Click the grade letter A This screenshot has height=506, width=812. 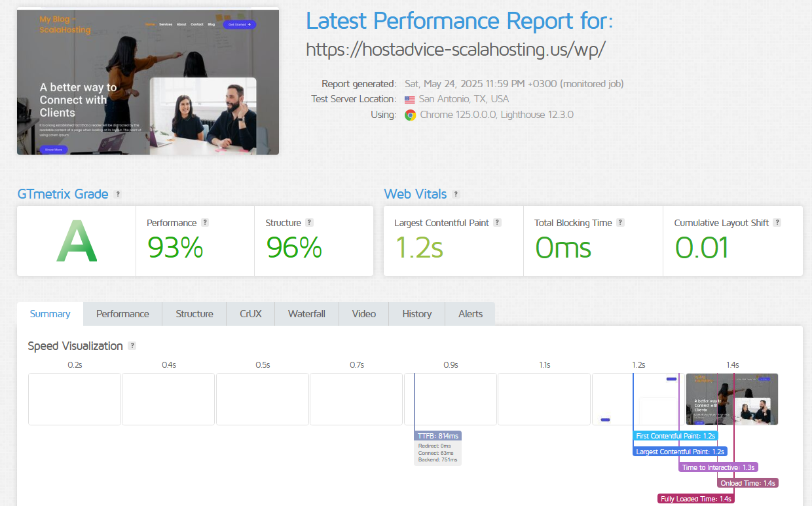(77, 241)
